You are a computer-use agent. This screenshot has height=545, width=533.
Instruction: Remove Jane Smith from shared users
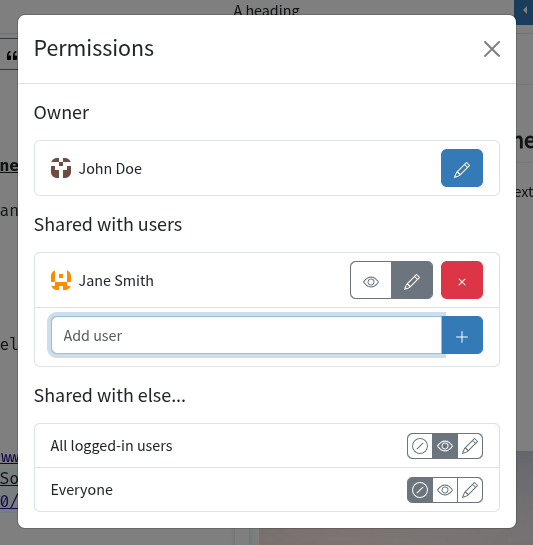(462, 280)
